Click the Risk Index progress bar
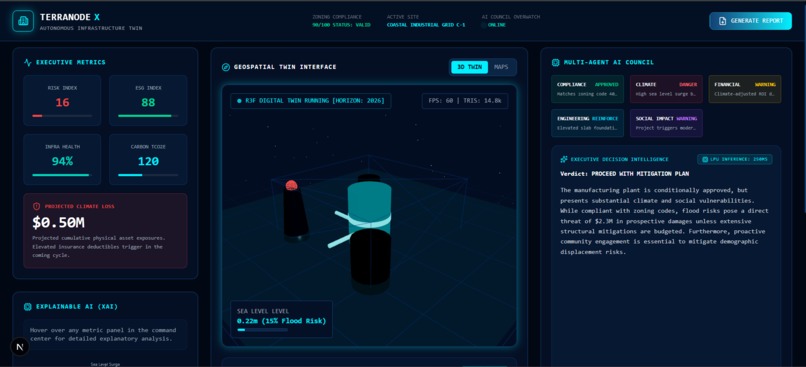This screenshot has width=806, height=367. [62, 116]
